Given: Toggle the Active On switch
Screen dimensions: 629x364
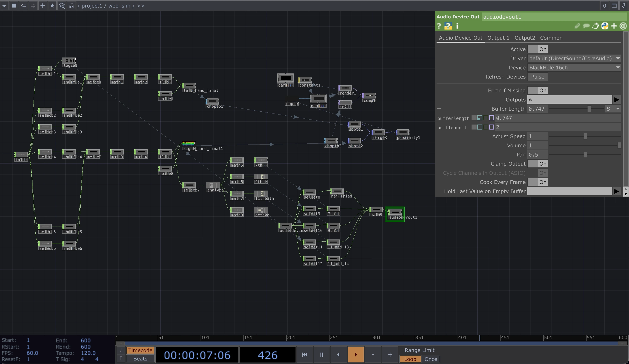Looking at the screenshot, I should click(x=538, y=49).
